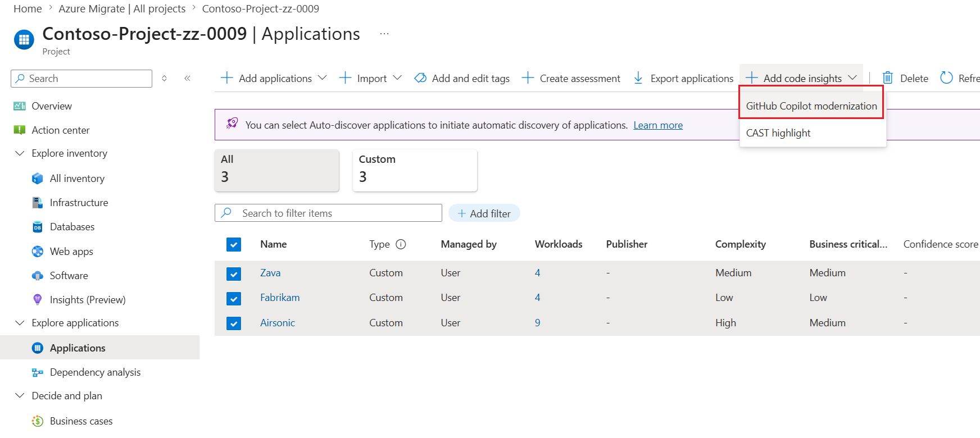Screen dimensions: 980x438
Task: Collapse the Decide and plan section
Action: pos(20,396)
